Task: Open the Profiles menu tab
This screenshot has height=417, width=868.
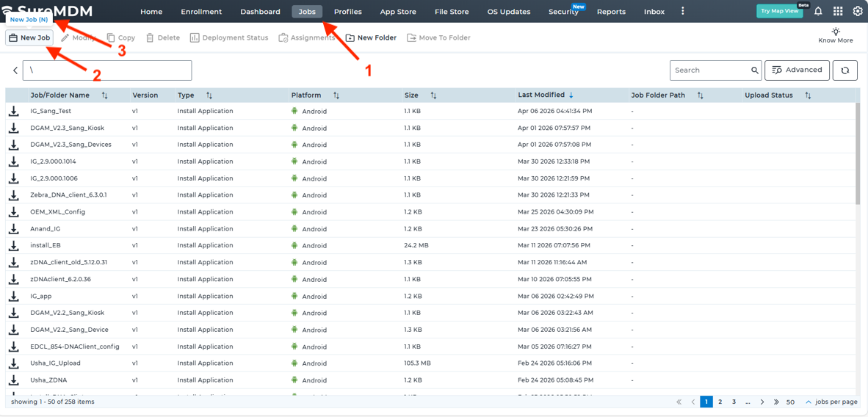Action: [x=347, y=12]
